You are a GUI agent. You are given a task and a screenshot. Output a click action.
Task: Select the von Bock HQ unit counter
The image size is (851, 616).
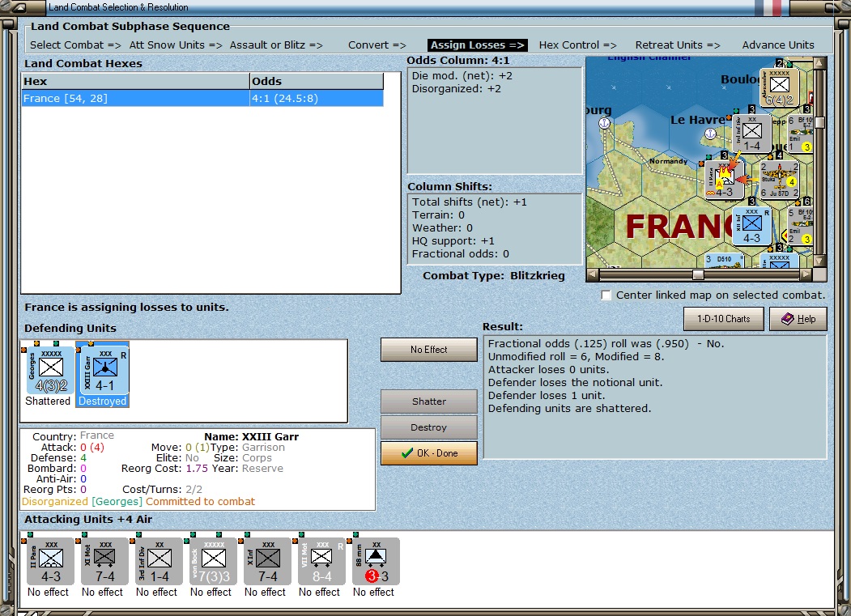coord(213,560)
